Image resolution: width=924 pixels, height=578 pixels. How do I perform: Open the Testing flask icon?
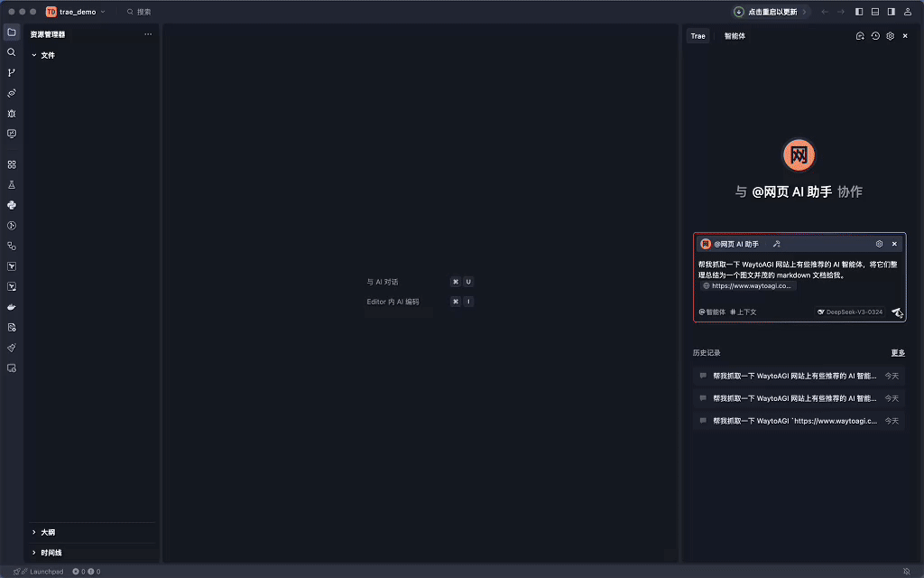(11, 184)
